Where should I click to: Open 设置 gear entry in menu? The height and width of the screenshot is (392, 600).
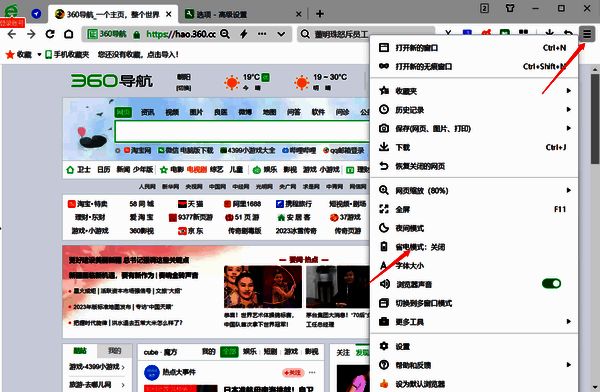coord(474,346)
